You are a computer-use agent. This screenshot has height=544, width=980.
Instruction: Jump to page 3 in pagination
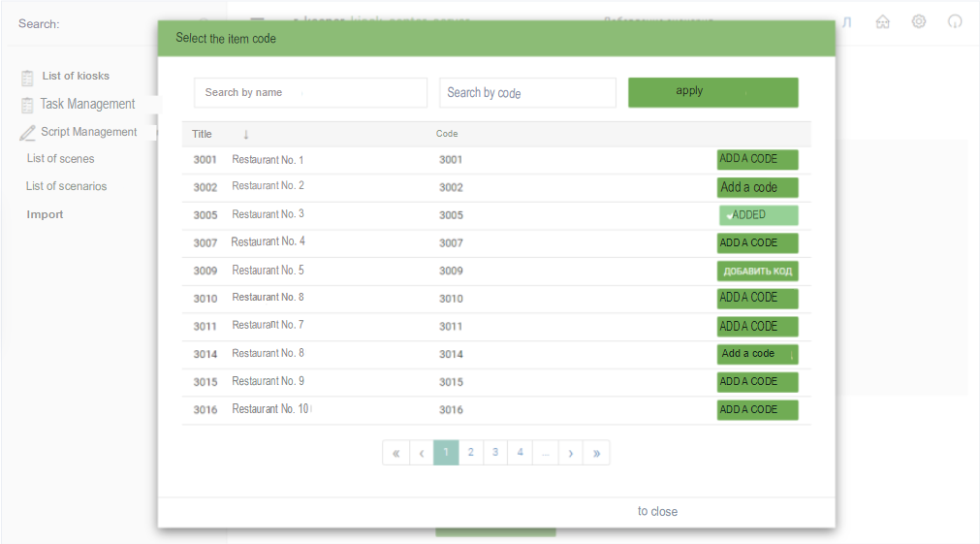tap(495, 453)
